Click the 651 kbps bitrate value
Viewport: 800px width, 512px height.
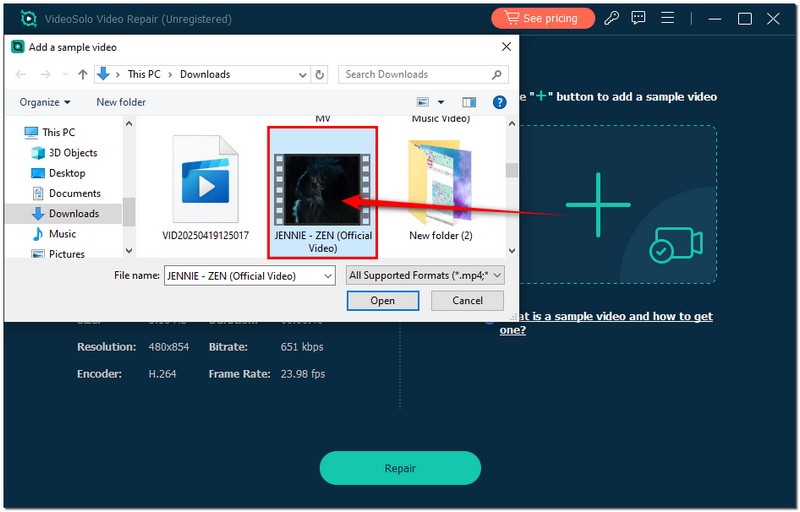coord(302,347)
